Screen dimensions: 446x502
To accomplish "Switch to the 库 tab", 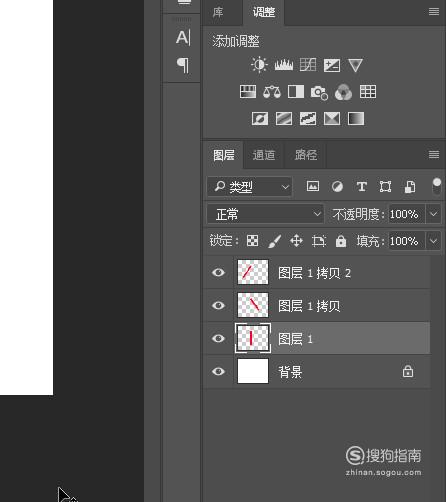I will click(x=218, y=12).
